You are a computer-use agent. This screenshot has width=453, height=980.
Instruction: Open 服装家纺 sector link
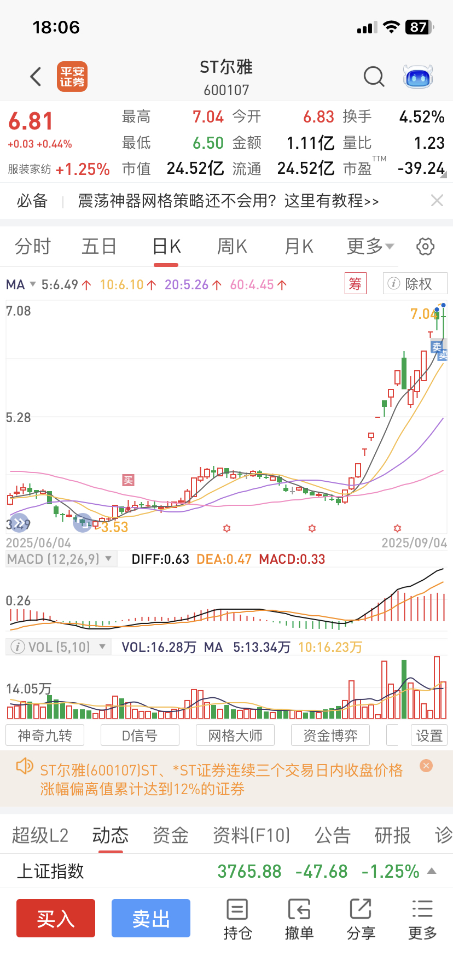tap(30, 170)
